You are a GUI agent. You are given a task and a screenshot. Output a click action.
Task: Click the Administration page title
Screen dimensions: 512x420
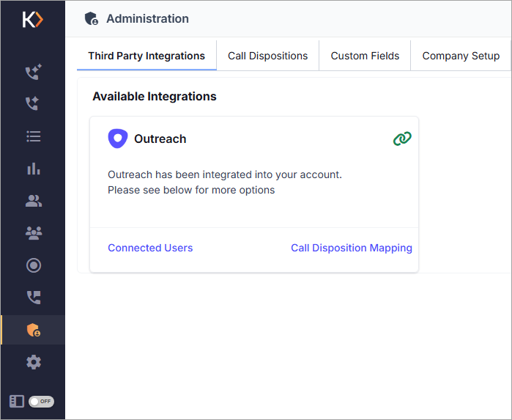pyautogui.click(x=147, y=18)
